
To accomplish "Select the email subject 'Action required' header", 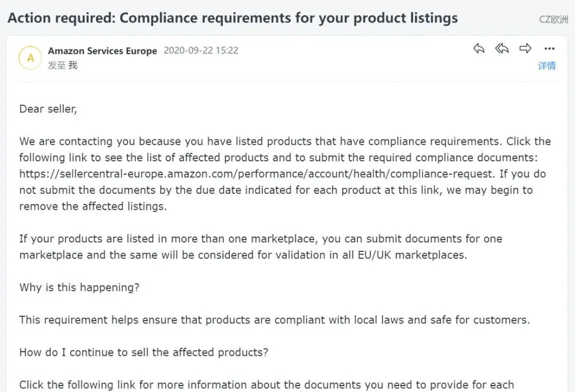I will (232, 18).
